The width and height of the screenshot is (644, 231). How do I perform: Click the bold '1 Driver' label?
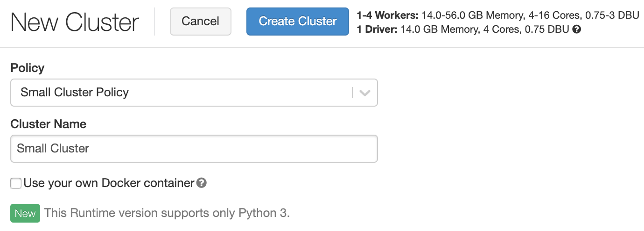pos(377,30)
